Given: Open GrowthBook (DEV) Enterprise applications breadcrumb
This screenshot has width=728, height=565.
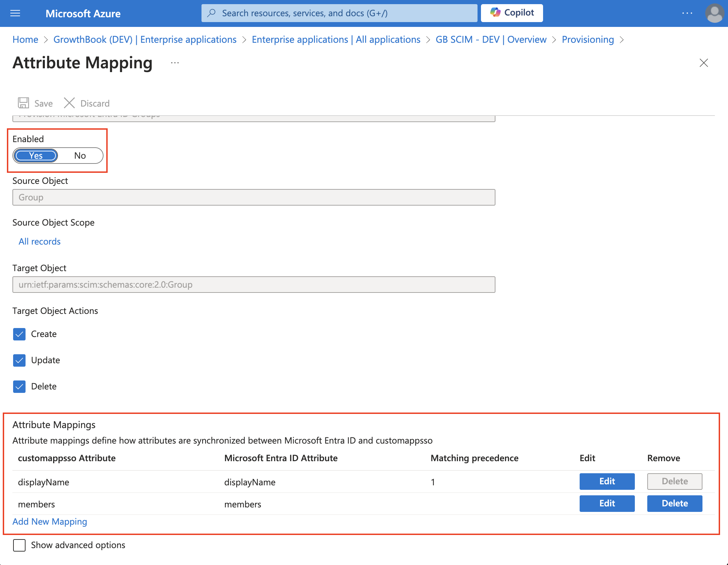Looking at the screenshot, I should (145, 39).
